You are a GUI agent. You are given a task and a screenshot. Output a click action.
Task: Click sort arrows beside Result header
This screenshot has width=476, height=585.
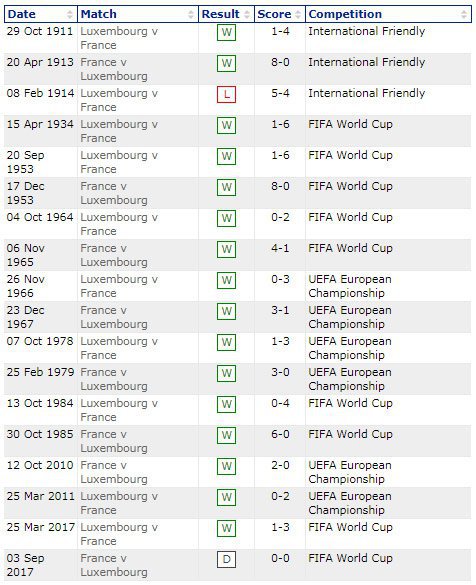pos(247,15)
